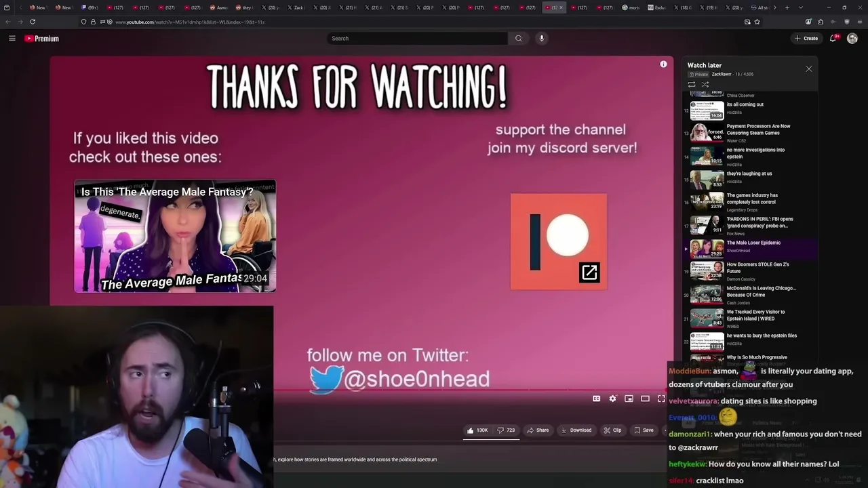Download this video
This screenshot has width=868, height=488.
576,430
